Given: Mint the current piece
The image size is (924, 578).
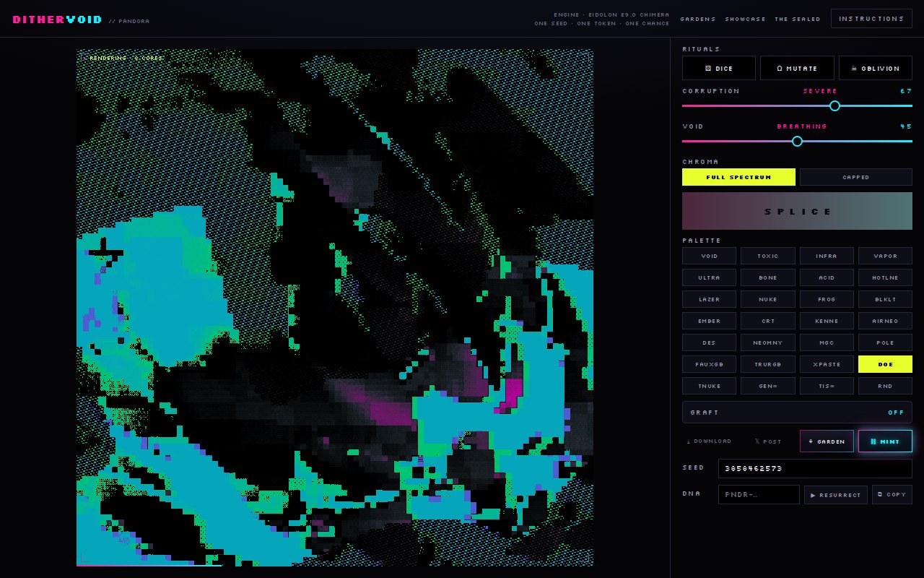Looking at the screenshot, I should click(885, 441).
